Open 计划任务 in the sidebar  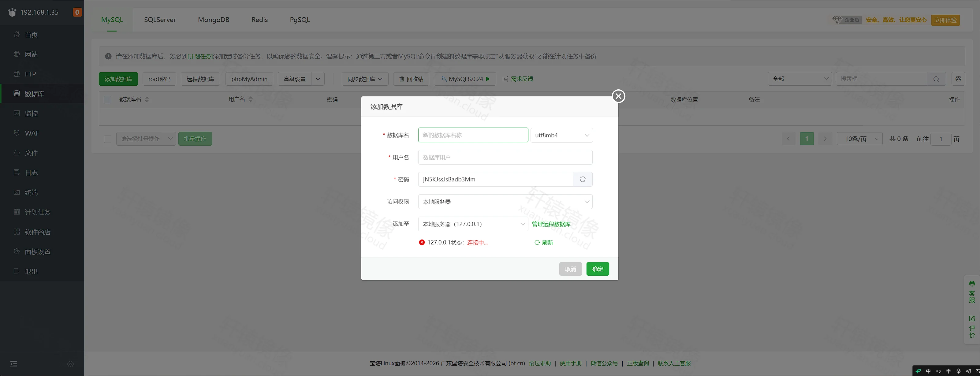pos(42,212)
